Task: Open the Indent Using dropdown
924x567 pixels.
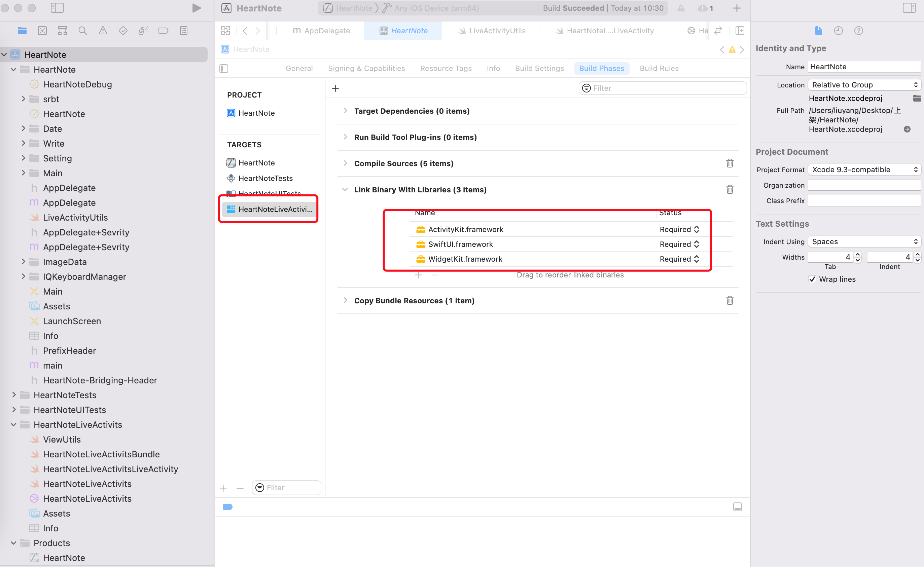Action: [864, 241]
